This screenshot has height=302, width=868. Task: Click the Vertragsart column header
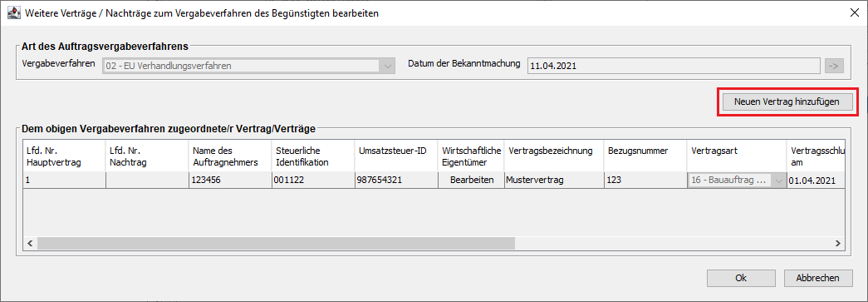point(737,156)
